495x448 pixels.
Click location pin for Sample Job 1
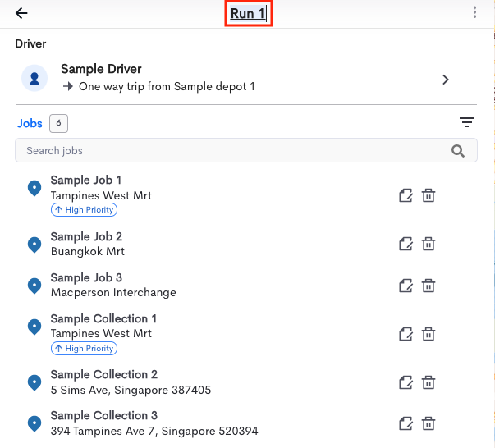[x=34, y=189]
